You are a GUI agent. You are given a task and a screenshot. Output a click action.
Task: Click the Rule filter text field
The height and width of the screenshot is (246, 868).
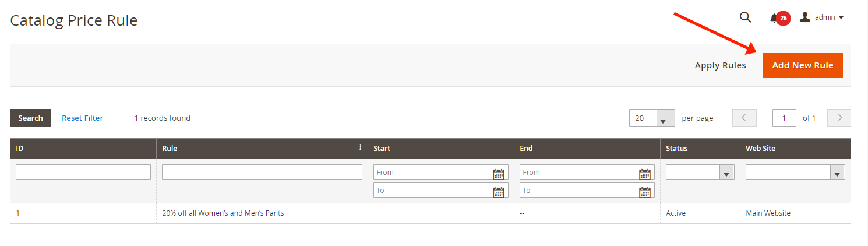pos(262,172)
